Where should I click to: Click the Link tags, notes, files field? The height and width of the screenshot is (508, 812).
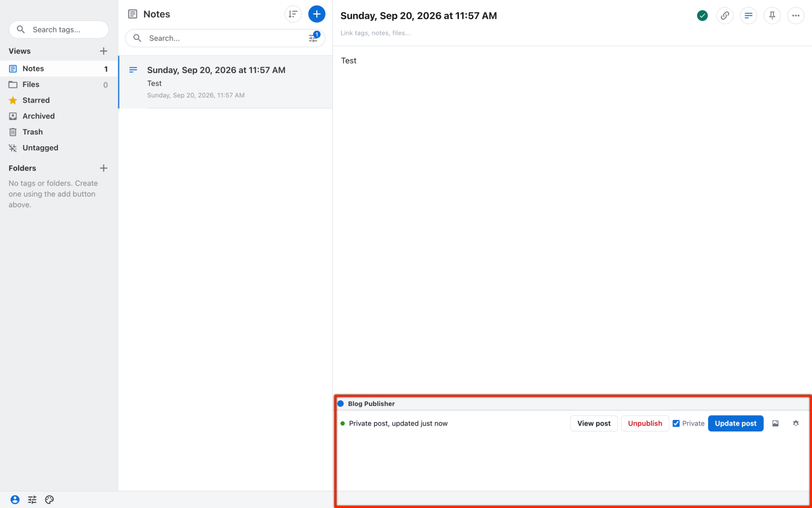[x=375, y=33]
